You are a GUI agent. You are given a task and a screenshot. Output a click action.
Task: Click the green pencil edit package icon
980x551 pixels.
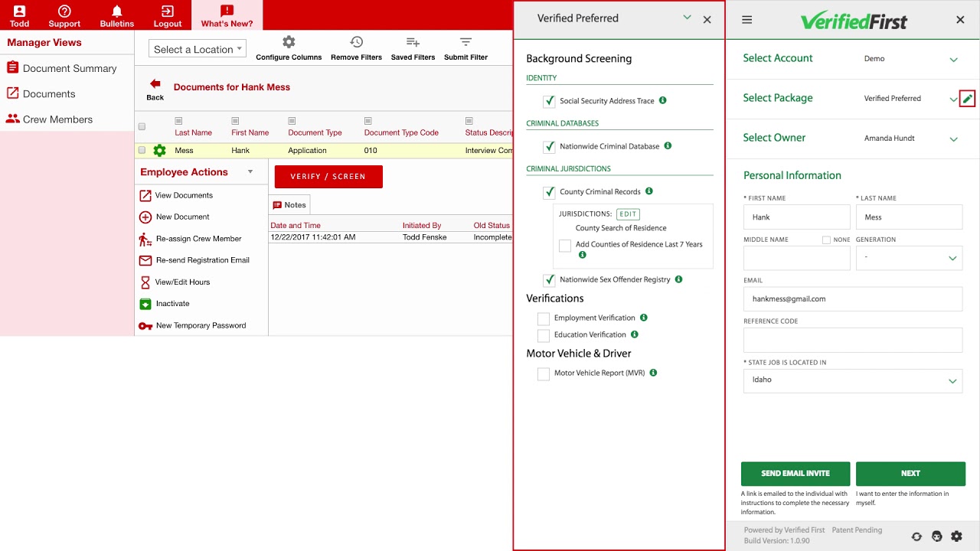coord(968,99)
